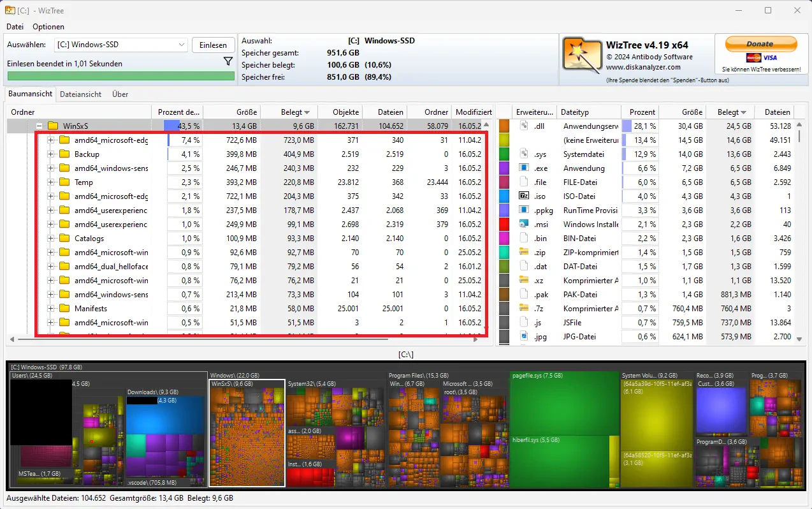The height and width of the screenshot is (509, 812).
Task: Click the .dat file type icon
Action: [525, 266]
